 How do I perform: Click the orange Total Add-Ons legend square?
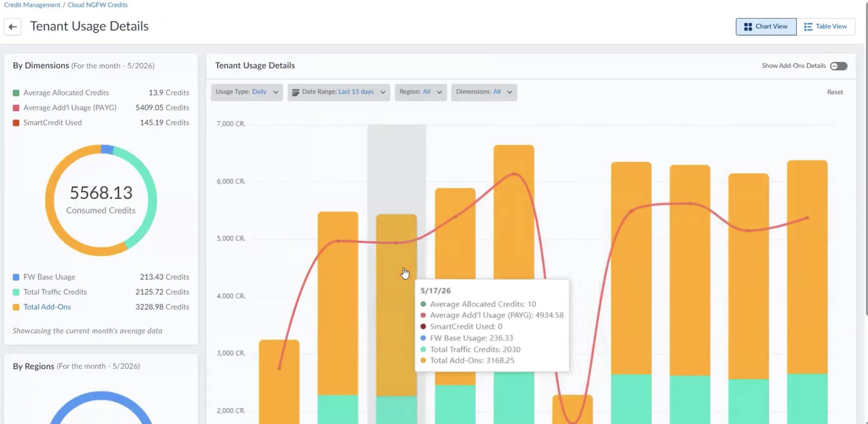[16, 307]
